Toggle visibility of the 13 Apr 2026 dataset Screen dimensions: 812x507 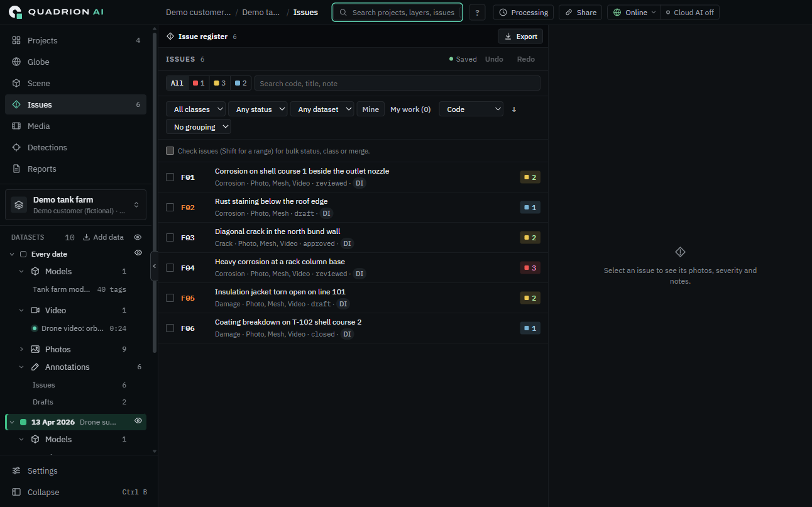(x=138, y=421)
